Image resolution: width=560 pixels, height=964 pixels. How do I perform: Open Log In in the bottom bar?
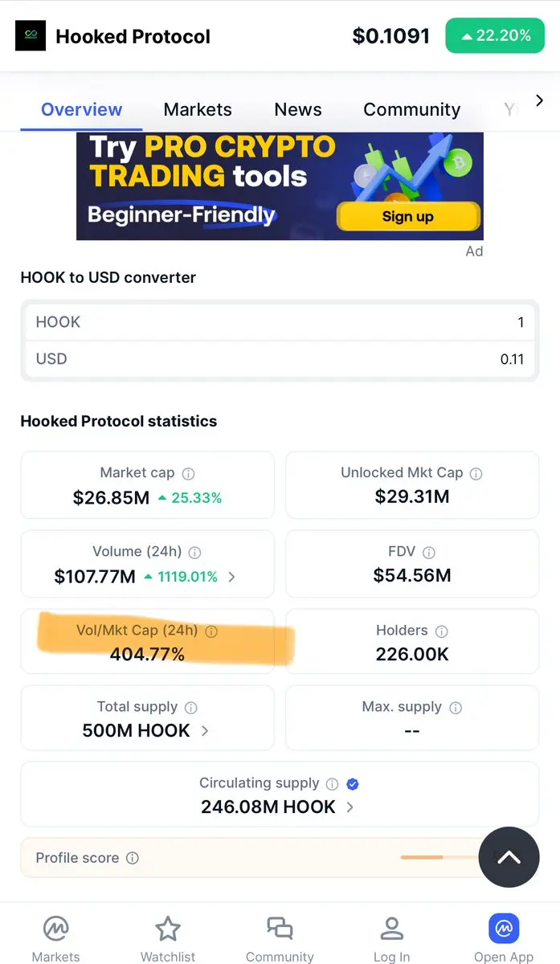pyautogui.click(x=391, y=938)
